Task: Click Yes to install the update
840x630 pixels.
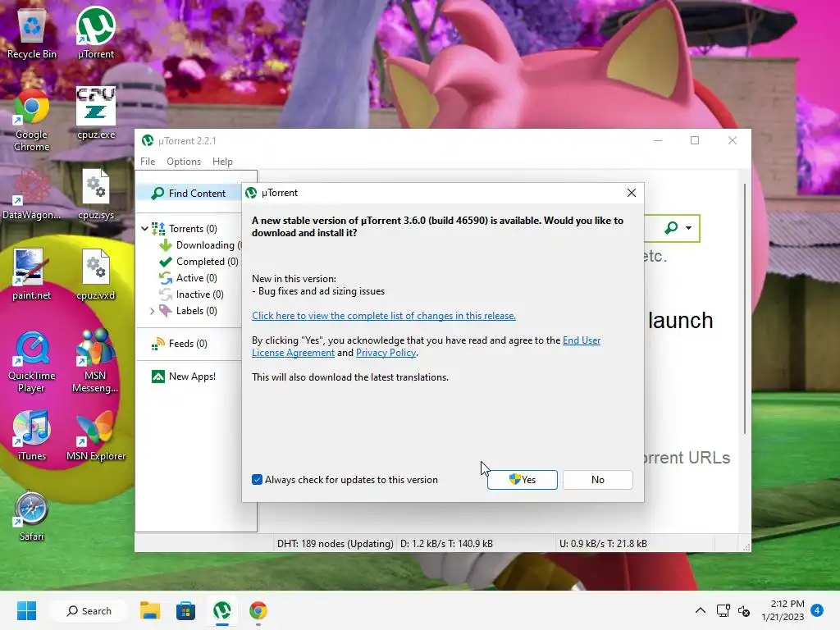Action: point(523,479)
